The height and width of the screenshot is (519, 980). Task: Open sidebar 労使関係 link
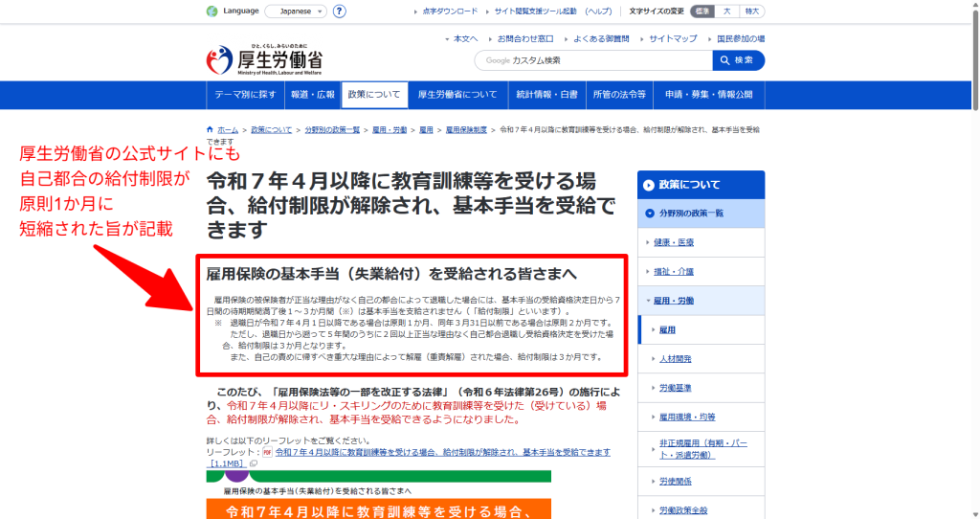pyautogui.click(x=676, y=482)
